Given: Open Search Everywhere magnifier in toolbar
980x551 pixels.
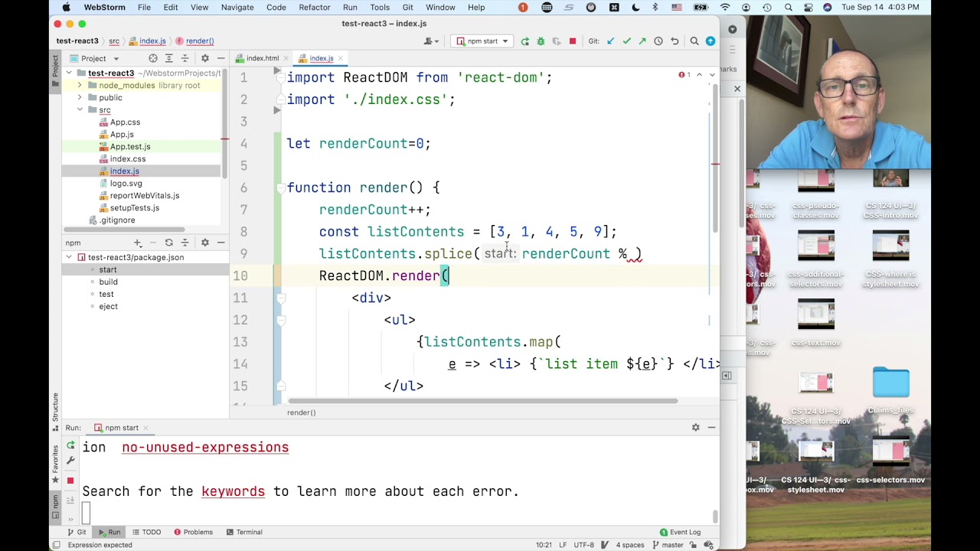Looking at the screenshot, I should pos(694,41).
